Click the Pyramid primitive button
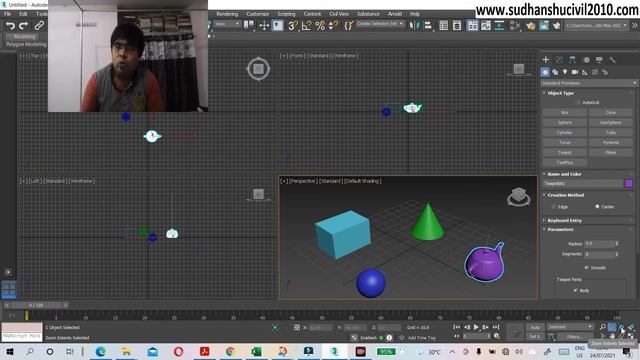The width and height of the screenshot is (640, 360). point(611,142)
